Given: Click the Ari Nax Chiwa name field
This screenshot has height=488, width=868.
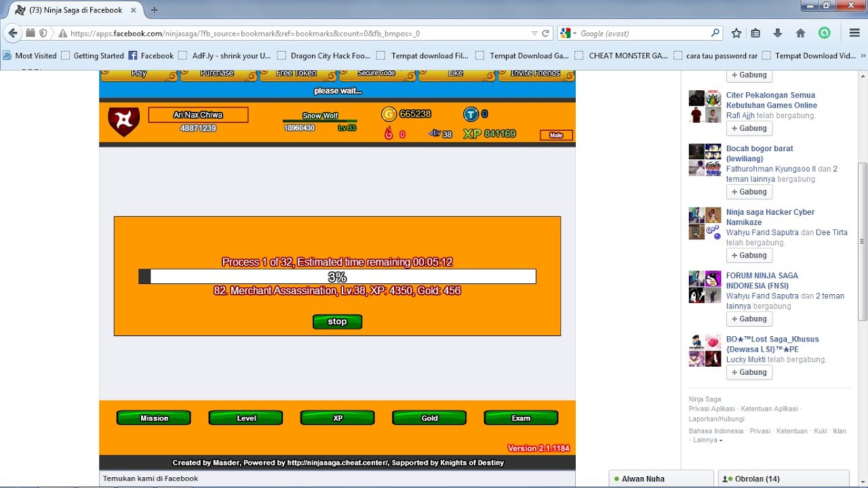Looking at the screenshot, I should click(x=198, y=115).
